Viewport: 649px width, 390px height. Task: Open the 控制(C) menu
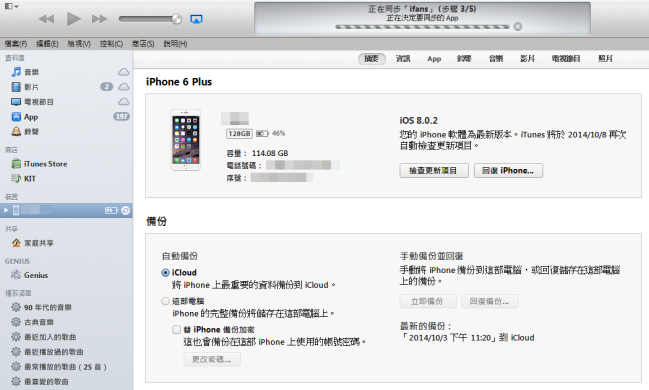(x=111, y=43)
